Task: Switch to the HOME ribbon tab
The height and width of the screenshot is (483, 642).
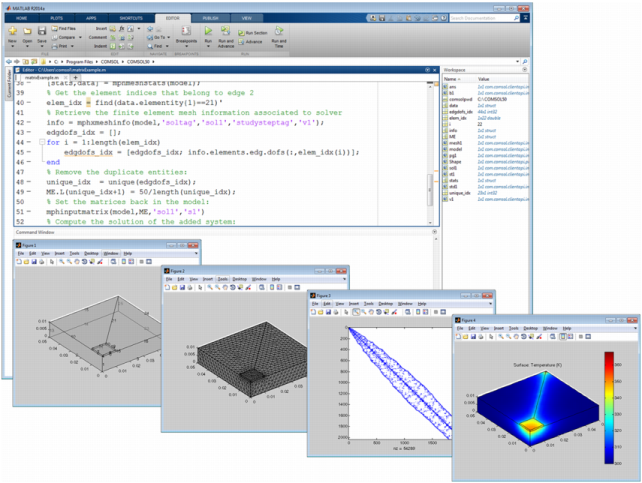Action: click(22, 18)
